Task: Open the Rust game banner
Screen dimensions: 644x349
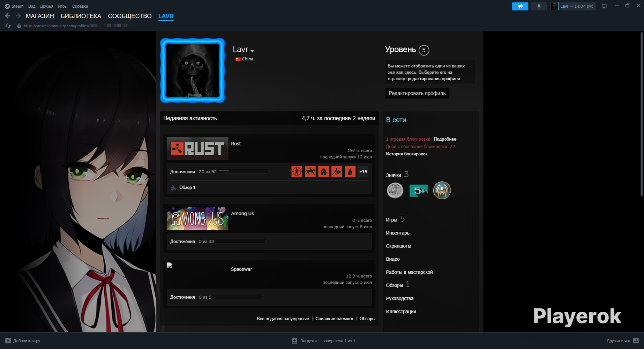Action: [x=197, y=148]
